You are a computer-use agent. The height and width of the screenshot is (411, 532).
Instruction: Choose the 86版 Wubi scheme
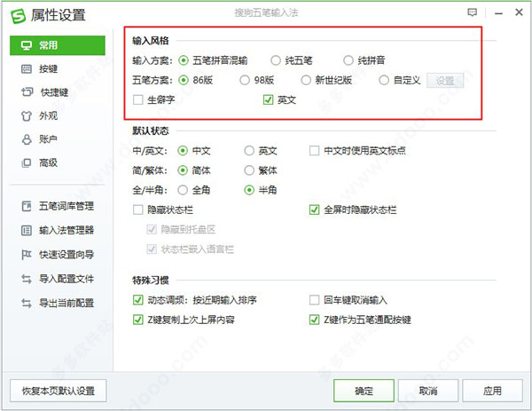pos(184,81)
